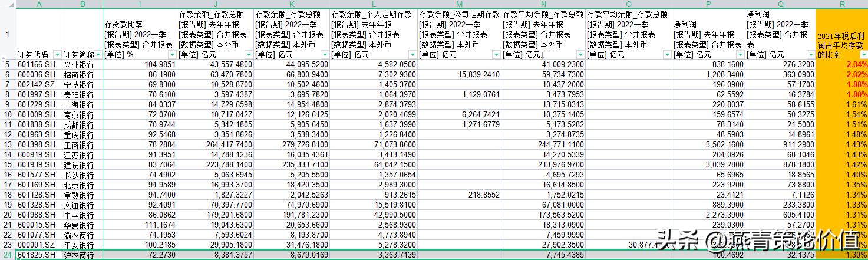This screenshot has width=868, height=260.
Task: Click cell 601825.SH
Action: (39, 255)
